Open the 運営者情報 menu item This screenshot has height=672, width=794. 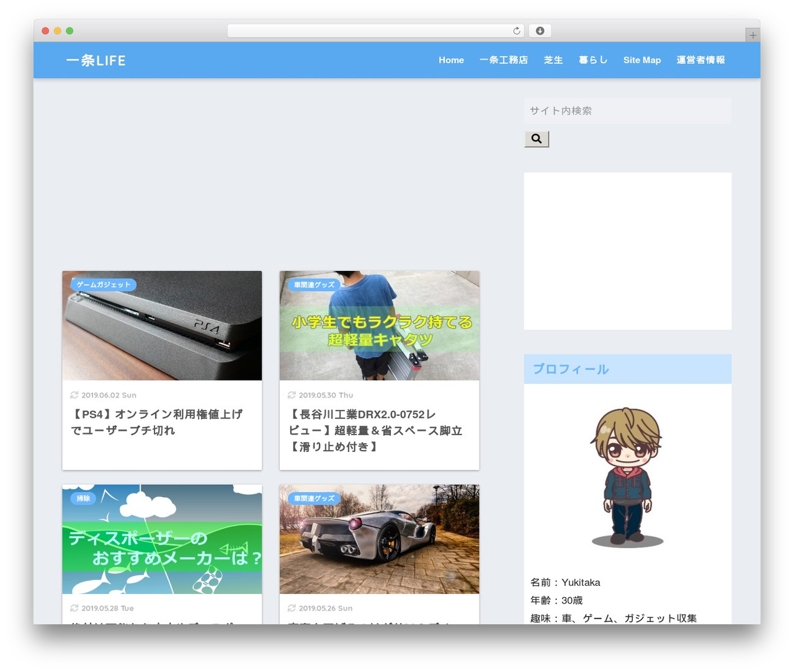coord(701,60)
